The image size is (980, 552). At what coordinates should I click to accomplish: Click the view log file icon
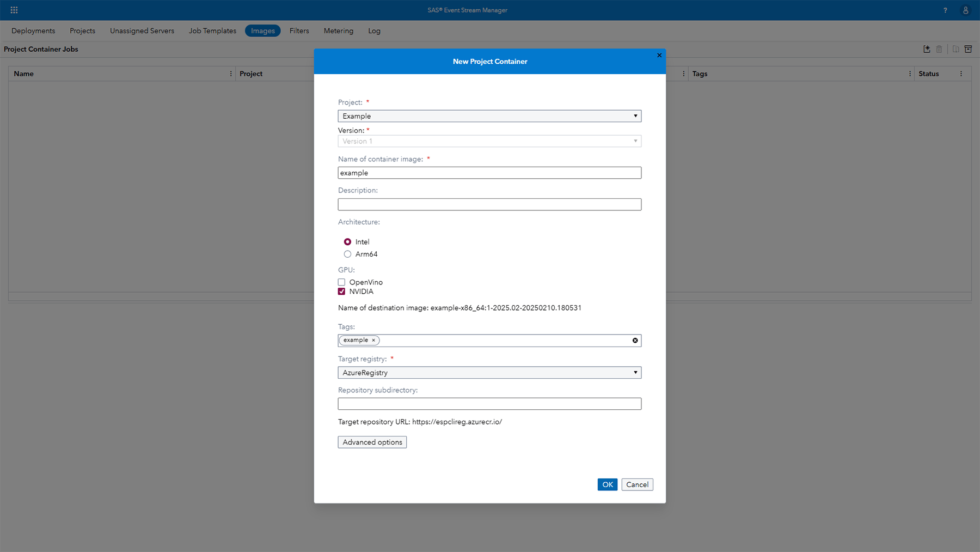956,49
